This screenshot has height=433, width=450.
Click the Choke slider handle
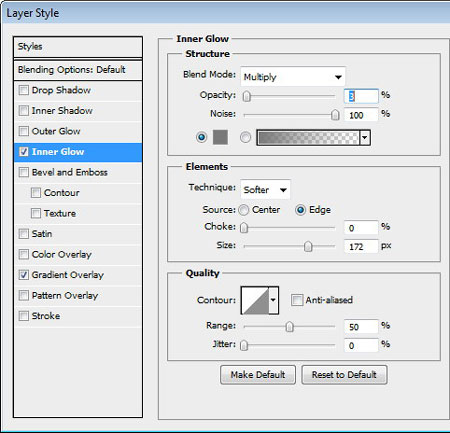click(x=244, y=228)
